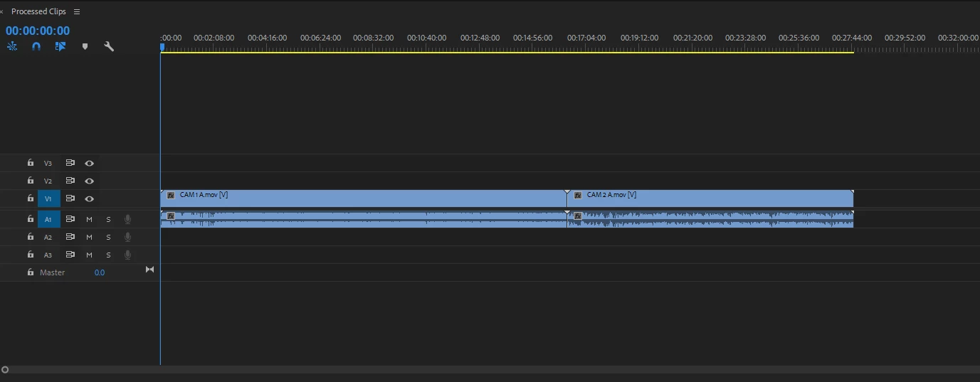
Task: Solo the A1 audio track
Action: pyautogui.click(x=109, y=219)
